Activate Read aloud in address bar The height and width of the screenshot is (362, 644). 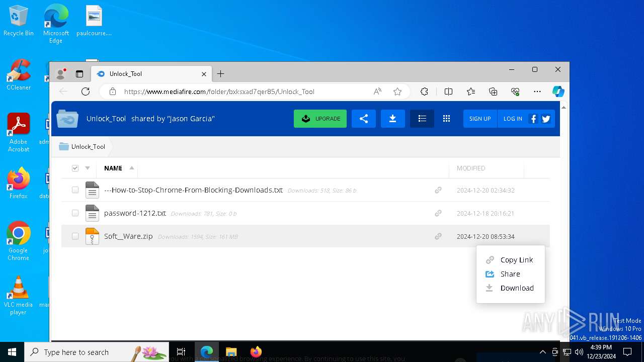point(377,92)
